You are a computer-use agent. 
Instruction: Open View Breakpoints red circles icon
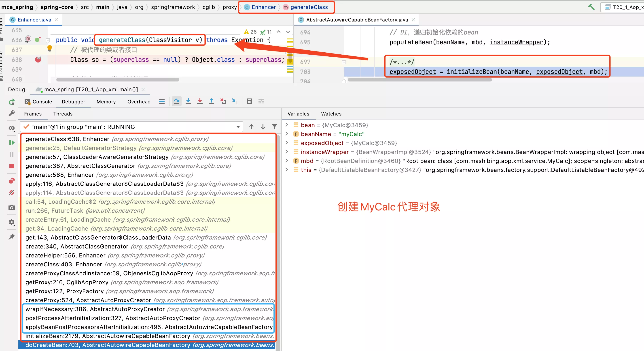[x=12, y=180]
